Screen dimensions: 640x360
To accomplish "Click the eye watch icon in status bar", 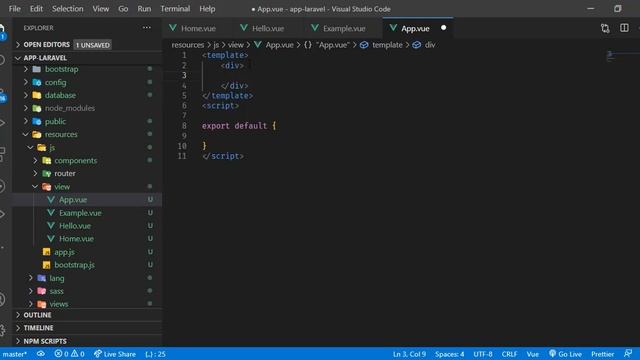I will click(x=41, y=353).
